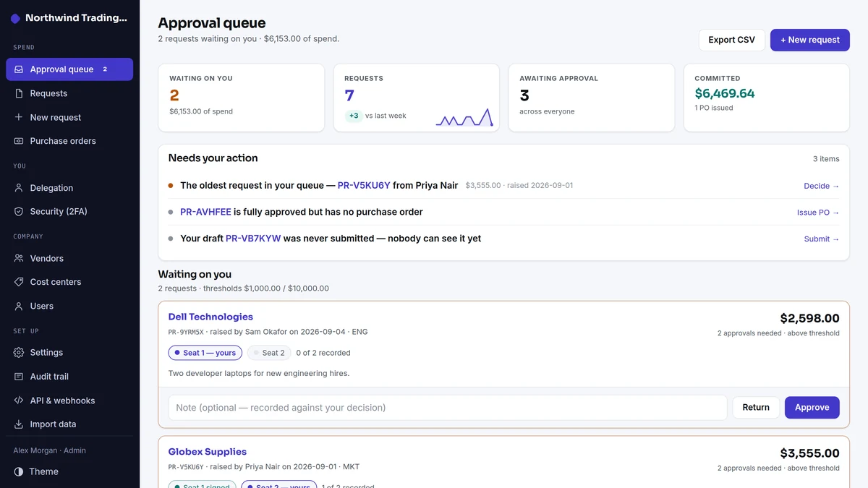
Task: Click the Waiting on you stat card
Action: [x=242, y=98]
